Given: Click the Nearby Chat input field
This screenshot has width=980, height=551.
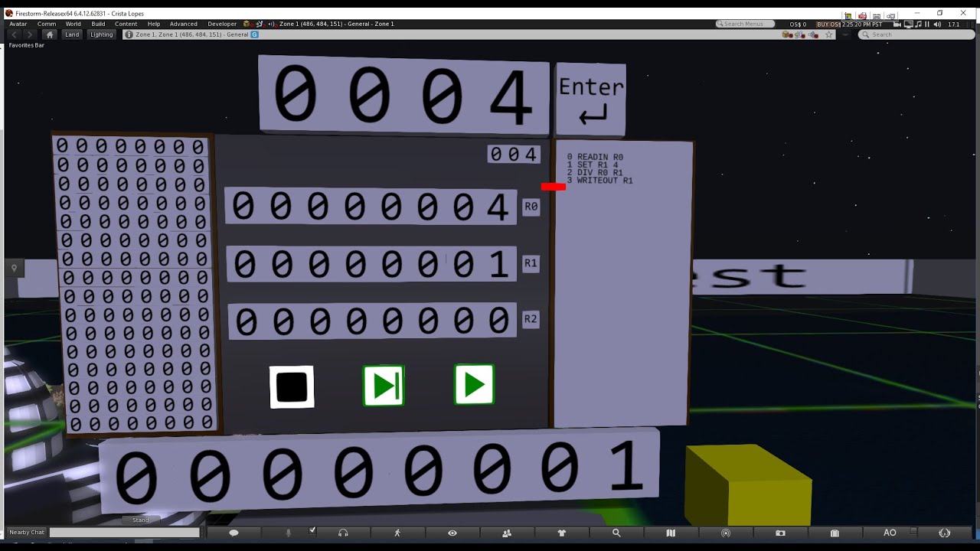Looking at the screenshot, I should pyautogui.click(x=124, y=532).
